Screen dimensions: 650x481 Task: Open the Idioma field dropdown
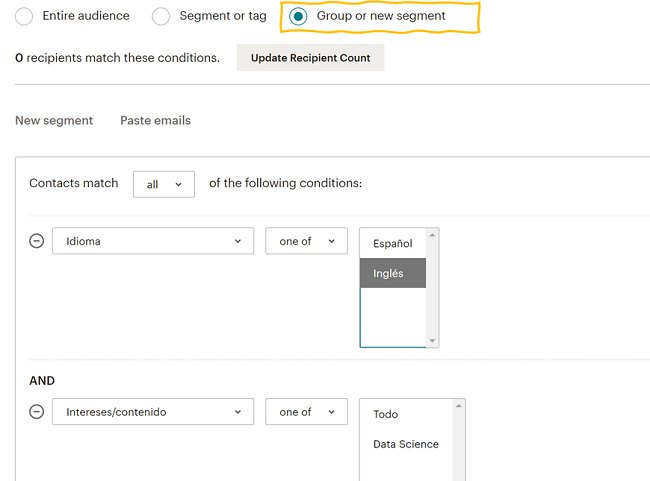[x=153, y=241]
